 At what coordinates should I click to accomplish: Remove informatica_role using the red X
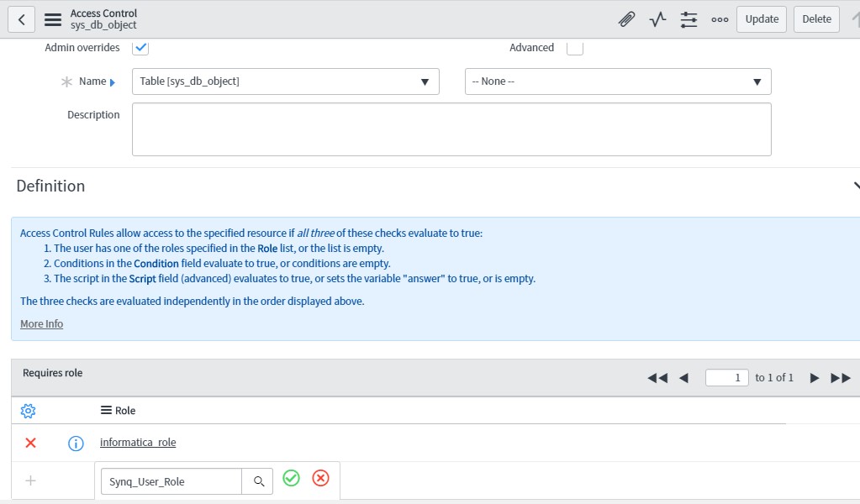click(x=29, y=443)
